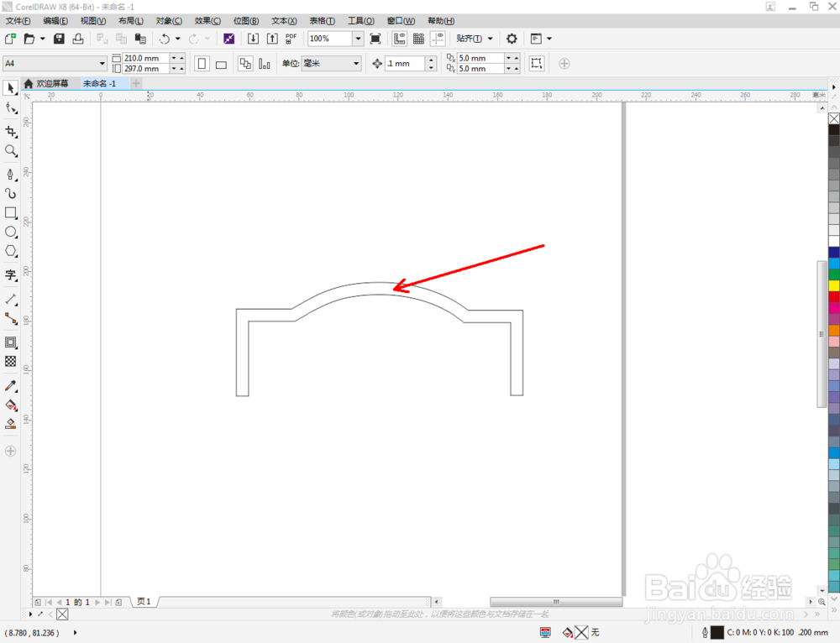Viewport: 840px width, 643px height.
Task: Toggle Show grid button
Action: [x=419, y=39]
